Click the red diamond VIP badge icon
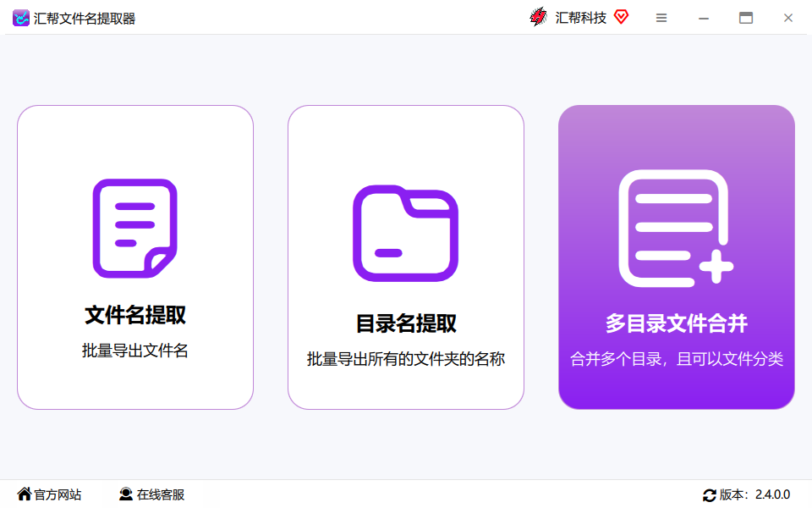Image resolution: width=812 pixels, height=508 pixels. tap(621, 17)
